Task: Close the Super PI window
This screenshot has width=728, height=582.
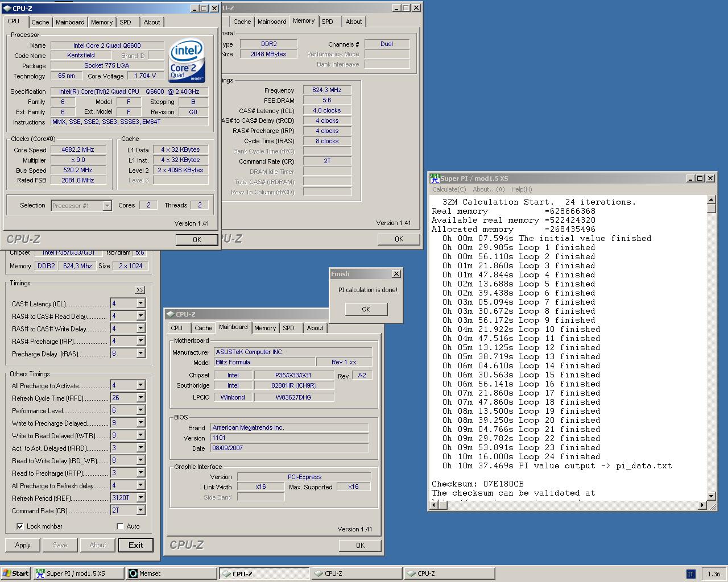Action: click(710, 178)
